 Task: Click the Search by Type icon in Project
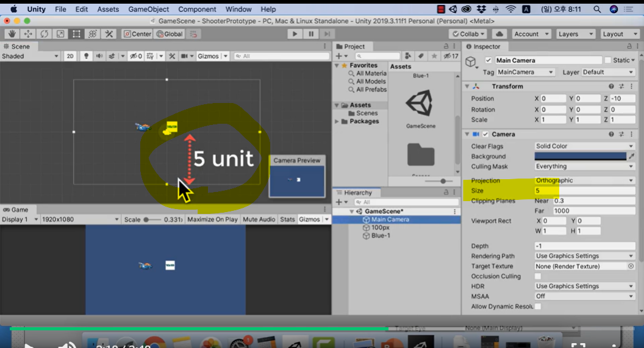click(x=408, y=56)
